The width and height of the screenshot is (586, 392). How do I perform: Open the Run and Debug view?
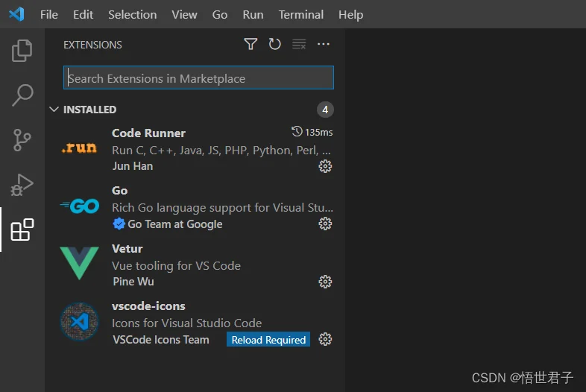coord(22,185)
